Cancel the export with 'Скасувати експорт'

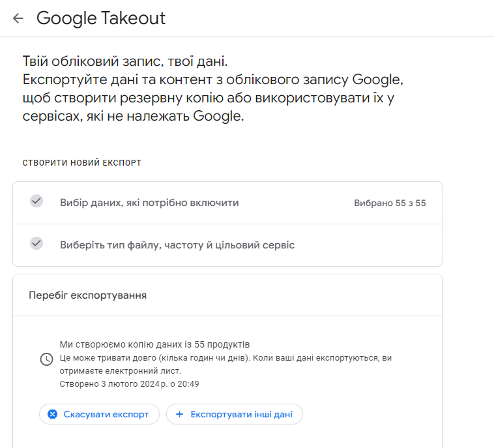(99, 414)
